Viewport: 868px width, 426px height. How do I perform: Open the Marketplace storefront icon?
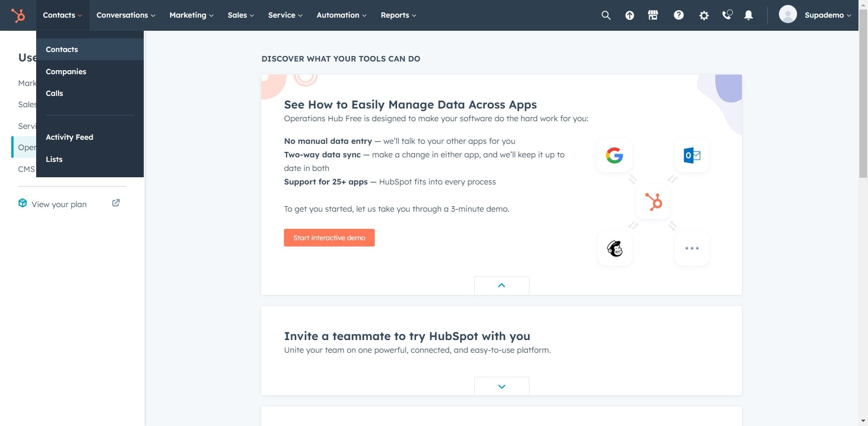click(653, 15)
